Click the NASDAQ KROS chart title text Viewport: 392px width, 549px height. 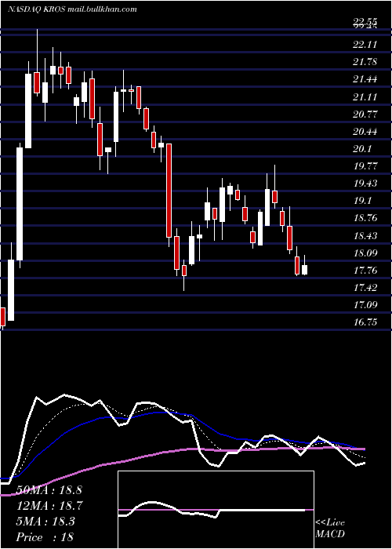pyautogui.click(x=72, y=9)
